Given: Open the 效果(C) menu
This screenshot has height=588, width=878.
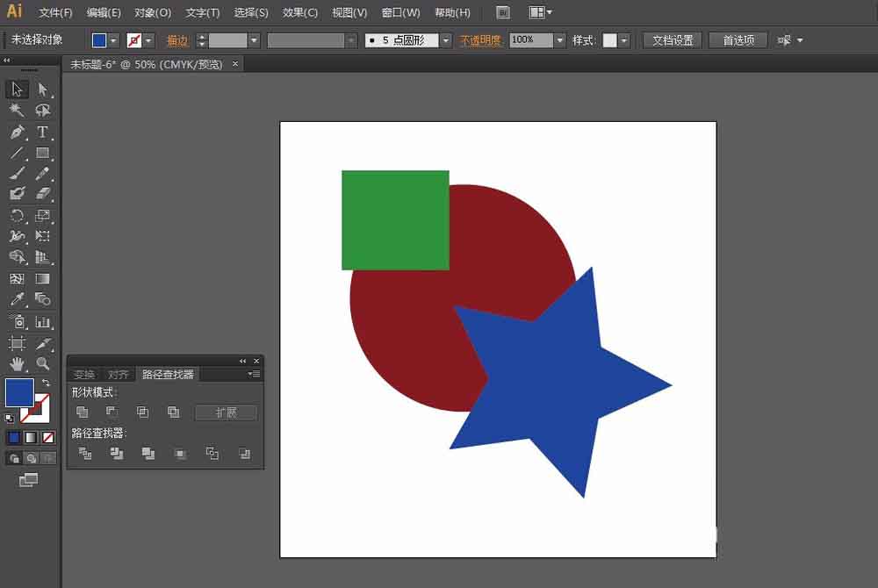Looking at the screenshot, I should coord(299,12).
